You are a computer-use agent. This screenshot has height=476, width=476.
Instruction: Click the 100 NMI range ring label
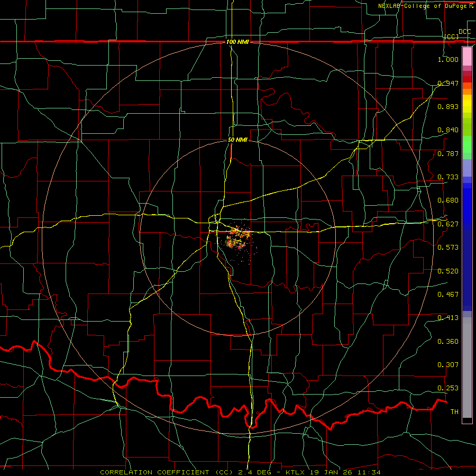(237, 42)
